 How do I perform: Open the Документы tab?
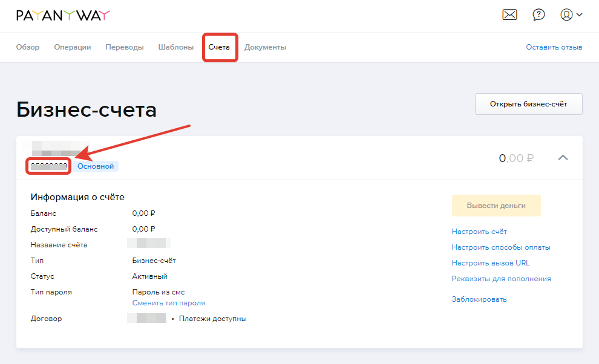(265, 47)
